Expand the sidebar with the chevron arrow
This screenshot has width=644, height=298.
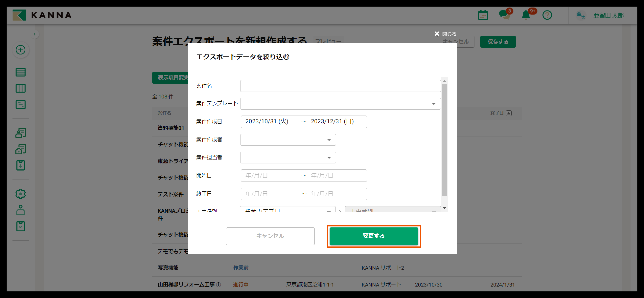pyautogui.click(x=34, y=34)
